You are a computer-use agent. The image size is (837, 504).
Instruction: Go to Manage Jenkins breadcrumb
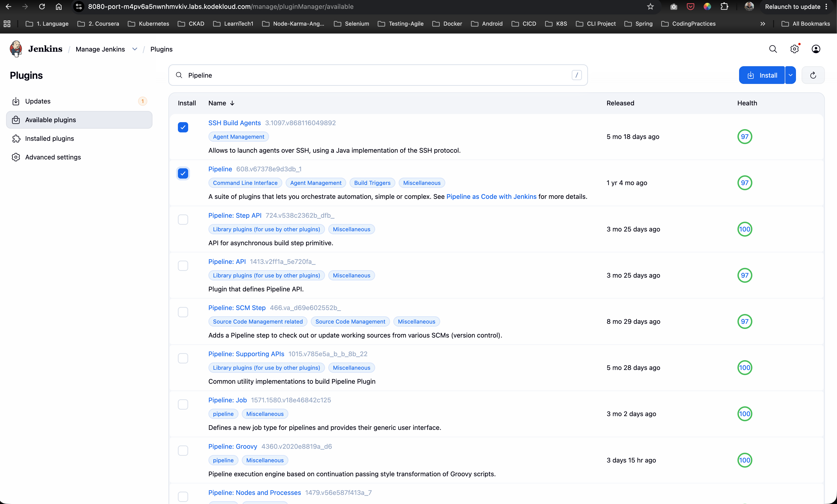tap(100, 49)
